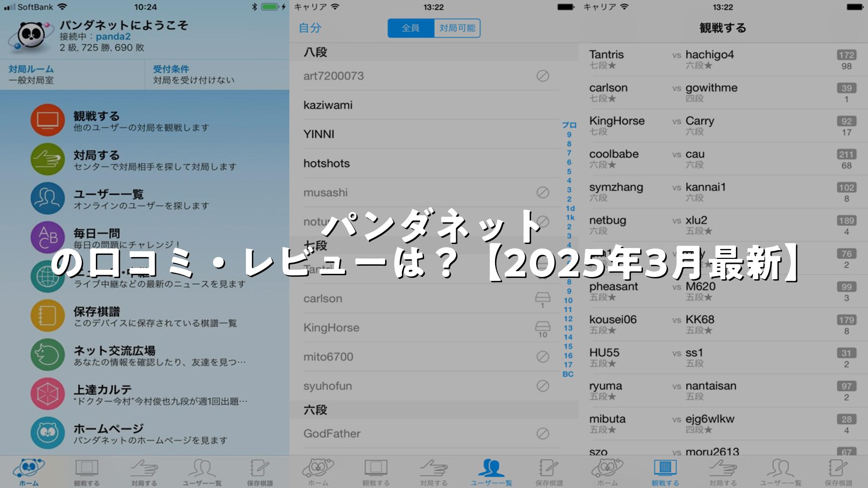Open 保存棋譜 yellow notebook icon
This screenshot has height=488, width=868.
(47, 315)
